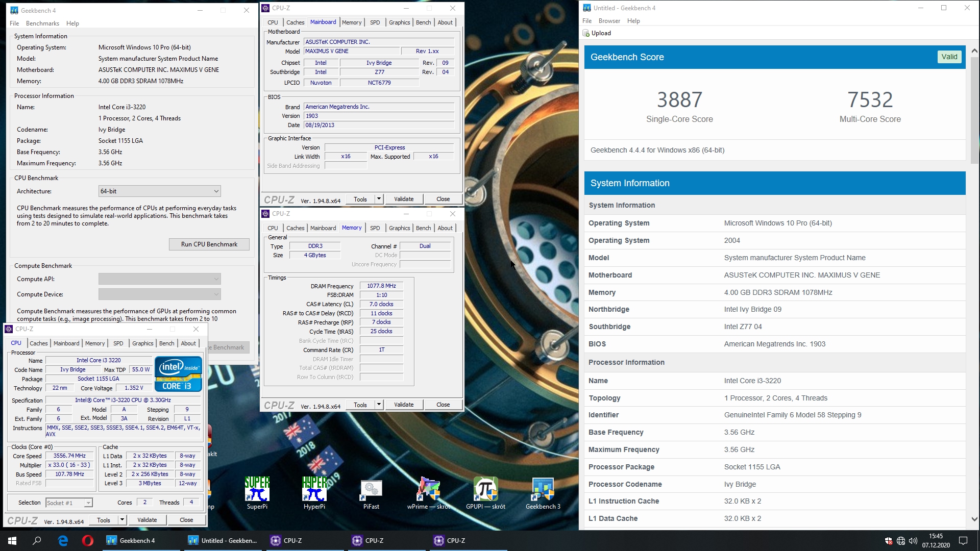Open Browser menu in results window

[x=609, y=21]
